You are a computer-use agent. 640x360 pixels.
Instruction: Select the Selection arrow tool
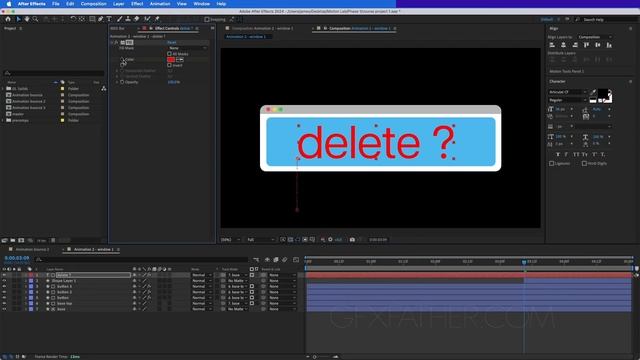point(18,19)
